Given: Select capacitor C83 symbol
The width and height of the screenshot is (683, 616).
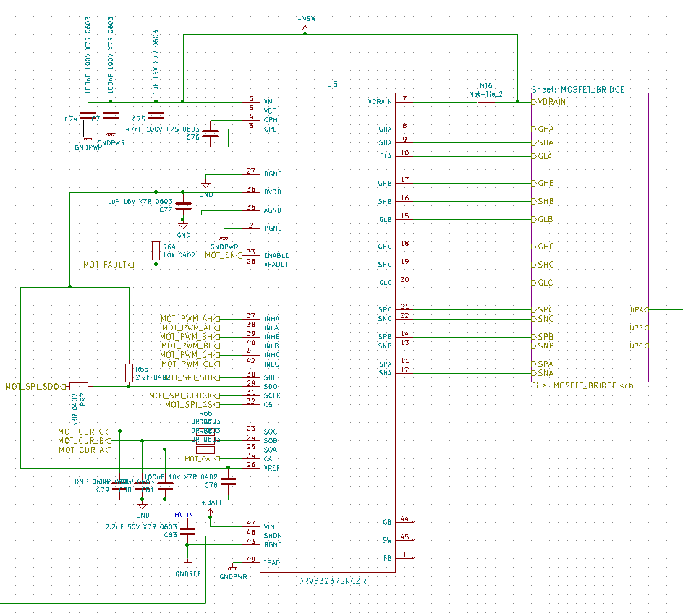Looking at the screenshot, I should (x=187, y=531).
